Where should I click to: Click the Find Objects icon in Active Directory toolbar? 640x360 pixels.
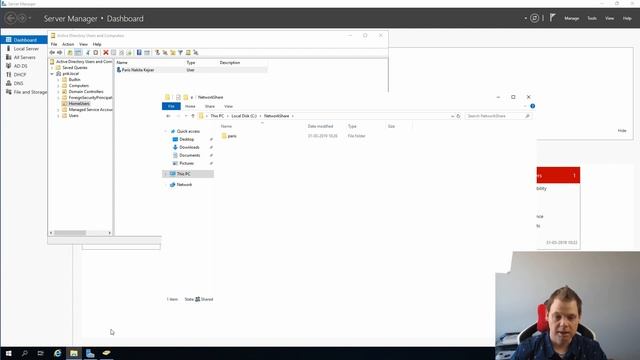(x=188, y=52)
